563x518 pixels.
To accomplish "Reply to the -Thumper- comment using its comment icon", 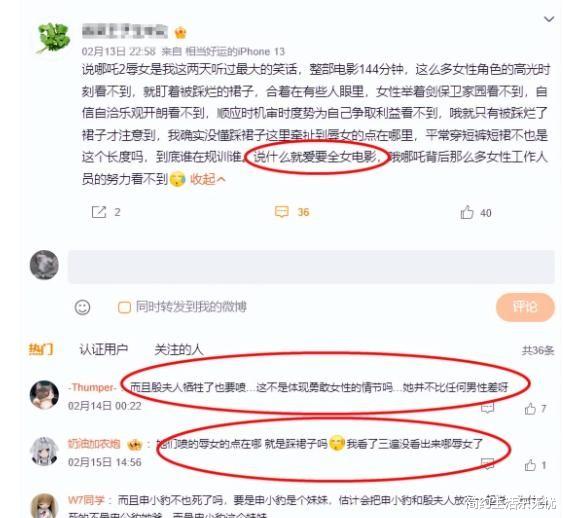I will (487, 408).
